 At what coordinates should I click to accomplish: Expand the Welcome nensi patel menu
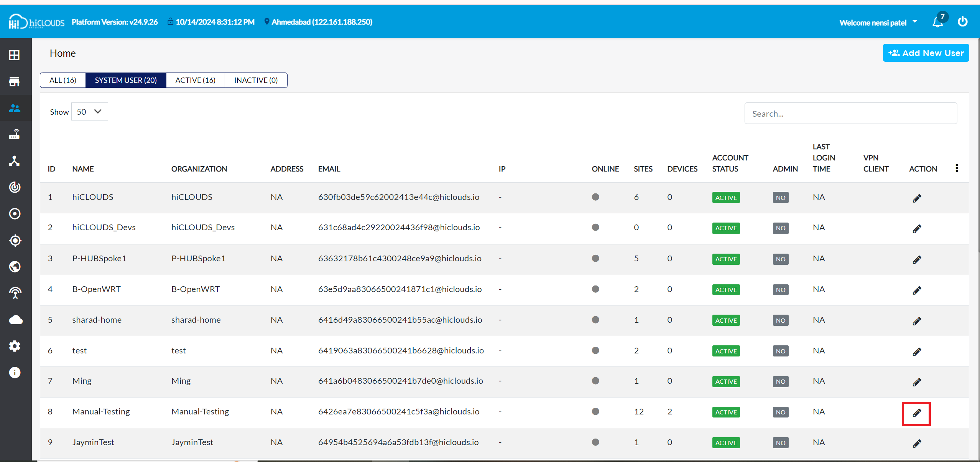coord(878,23)
